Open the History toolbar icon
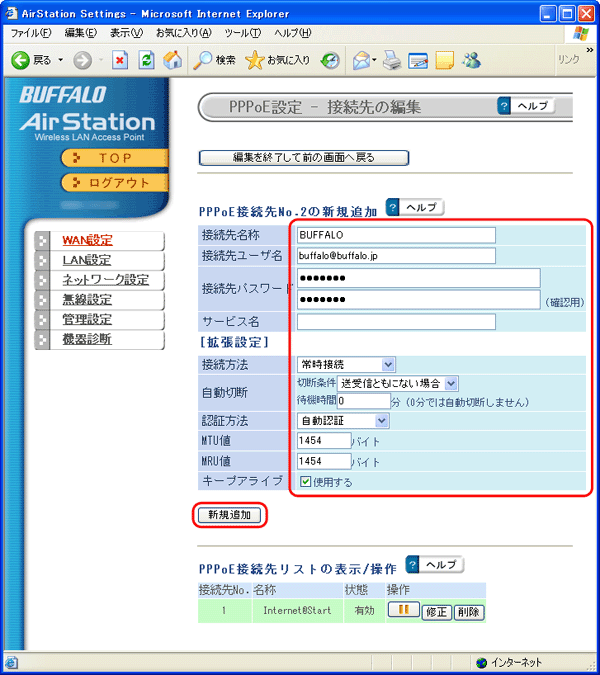The width and height of the screenshot is (600, 675). coord(330,60)
